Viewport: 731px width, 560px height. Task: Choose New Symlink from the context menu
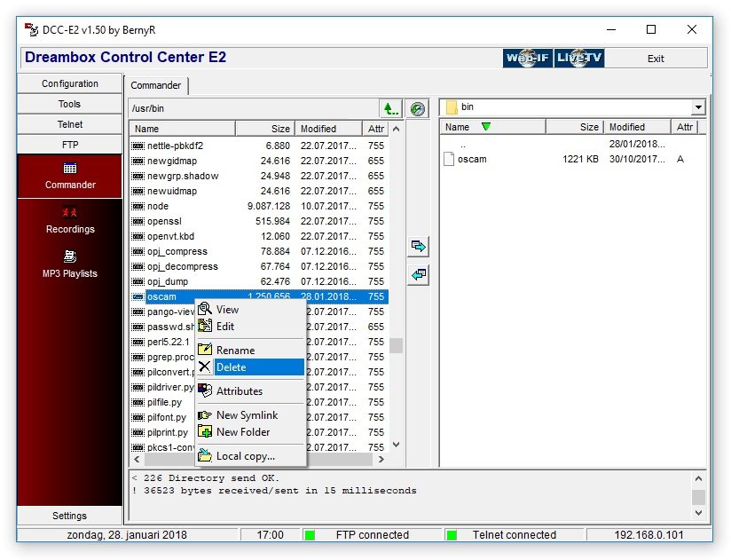(x=251, y=415)
